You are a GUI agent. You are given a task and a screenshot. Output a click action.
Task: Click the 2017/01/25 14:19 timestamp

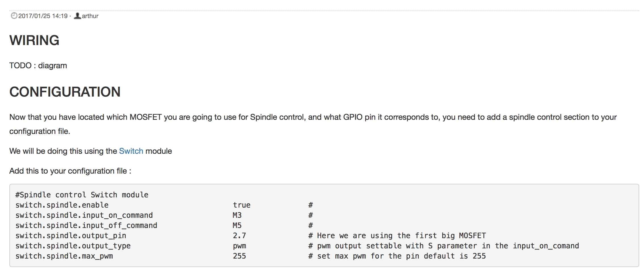coord(43,16)
